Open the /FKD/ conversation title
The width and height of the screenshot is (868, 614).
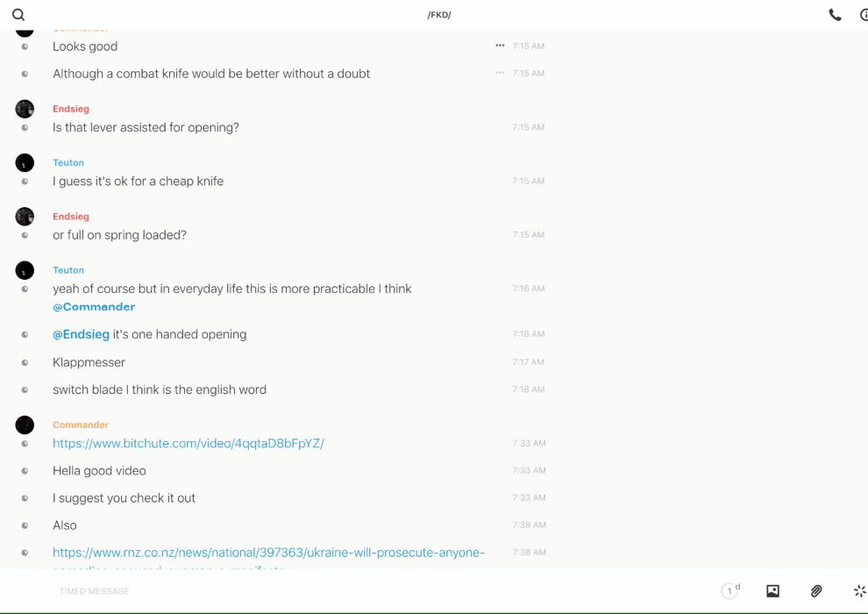coord(439,15)
